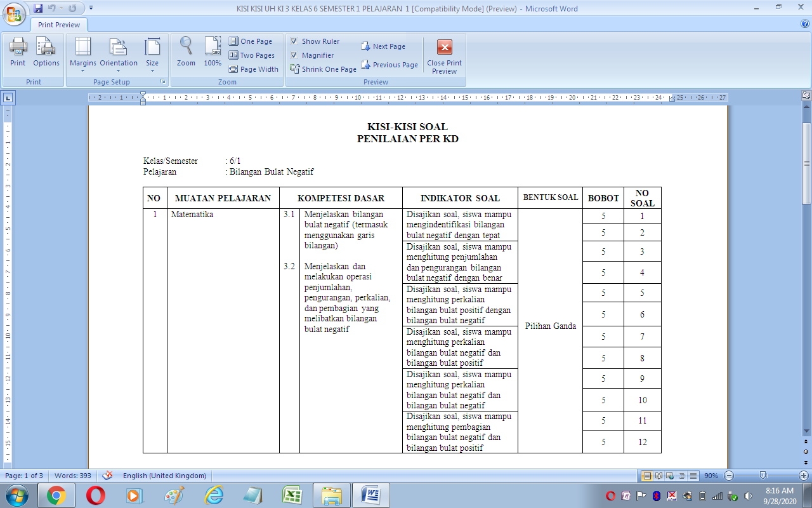Click the battery tray icon

(x=702, y=495)
